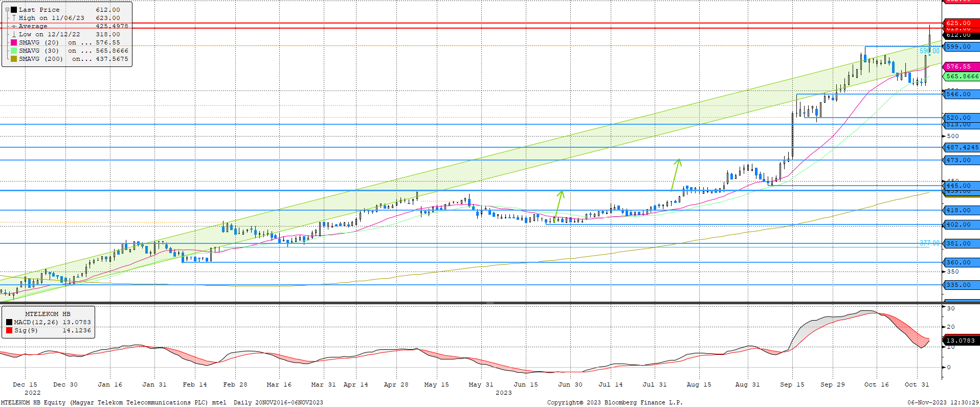This screenshot has width=980, height=407.
Task: Click the 'Oct 31' date axis label
Action: point(917,385)
